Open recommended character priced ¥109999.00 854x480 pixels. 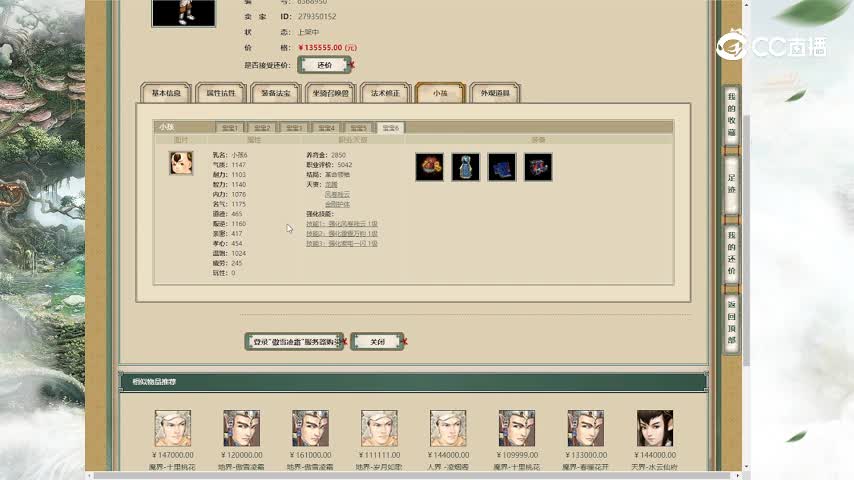(517, 429)
